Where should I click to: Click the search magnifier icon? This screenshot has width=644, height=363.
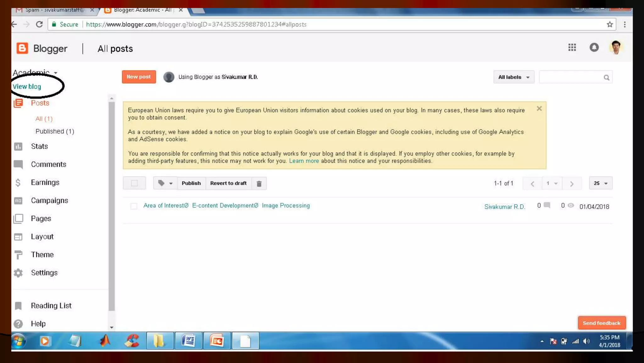click(606, 78)
